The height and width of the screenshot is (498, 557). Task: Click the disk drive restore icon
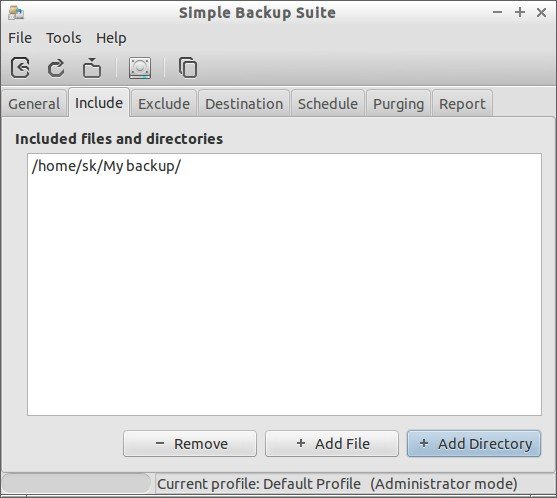tap(140, 68)
